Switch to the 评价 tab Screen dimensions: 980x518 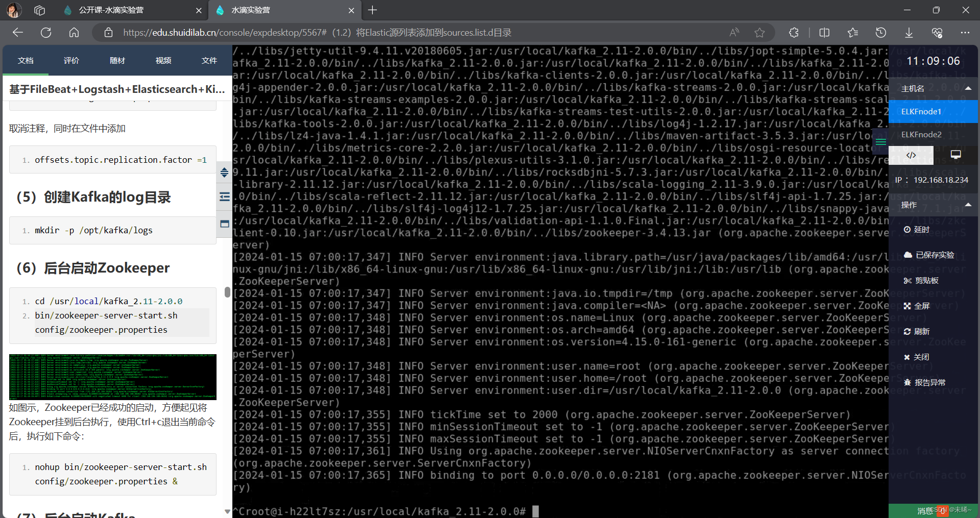click(71, 61)
